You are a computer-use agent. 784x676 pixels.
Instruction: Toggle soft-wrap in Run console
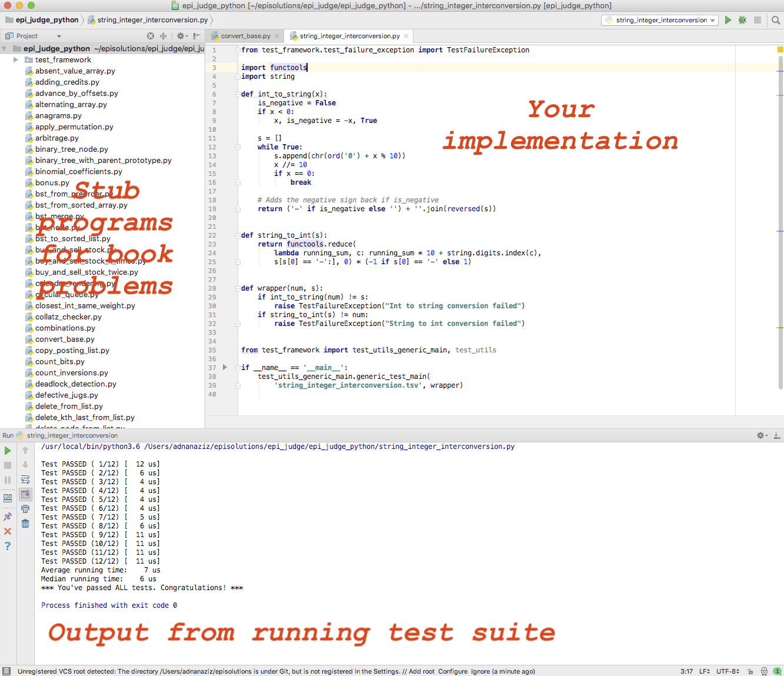[25, 479]
